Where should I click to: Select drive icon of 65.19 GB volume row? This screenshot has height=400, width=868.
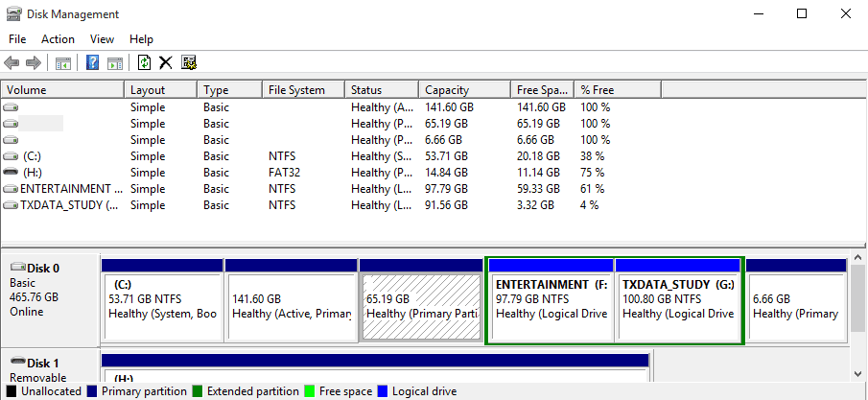[11, 124]
